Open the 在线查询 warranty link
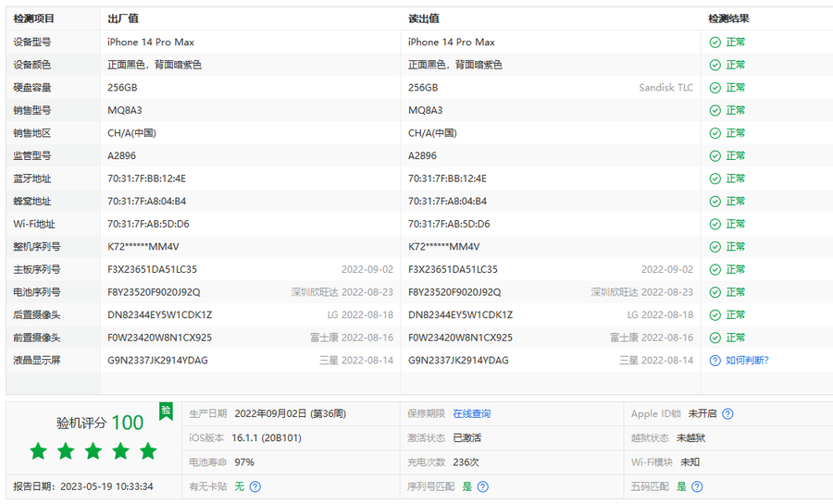The width and height of the screenshot is (833, 504). point(472,413)
